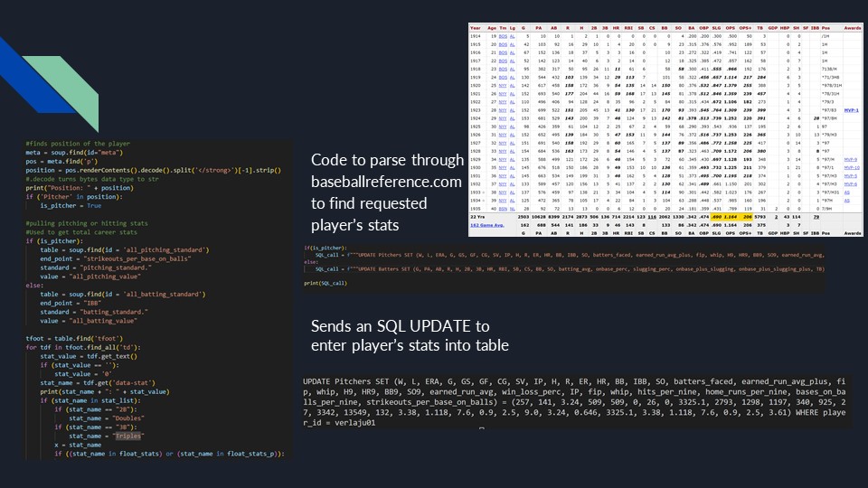Open the AS award link in the 1934 row

click(x=847, y=201)
